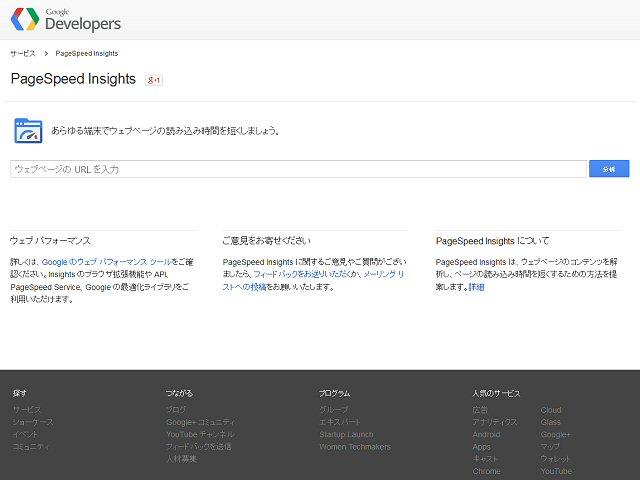
Task: Open footer Android link
Action: pos(486,434)
